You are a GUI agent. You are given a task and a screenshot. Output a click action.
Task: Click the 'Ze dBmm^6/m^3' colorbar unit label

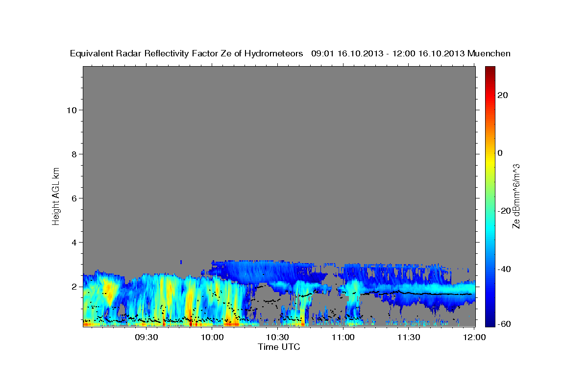pyautogui.click(x=516, y=196)
